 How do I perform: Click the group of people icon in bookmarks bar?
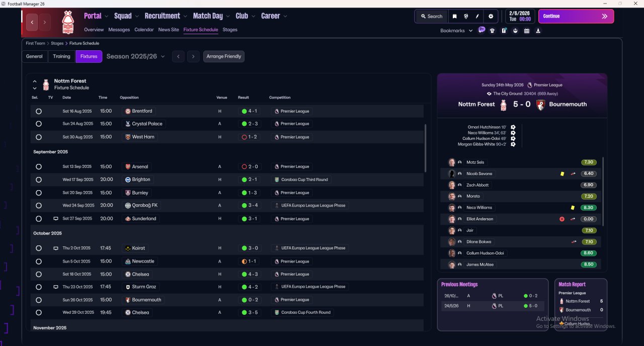[x=515, y=31]
